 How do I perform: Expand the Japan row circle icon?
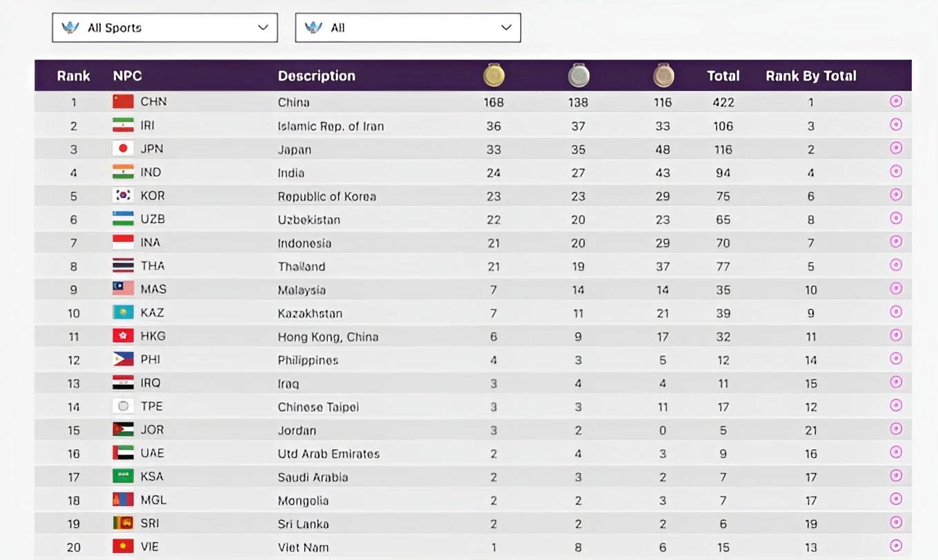[896, 148]
